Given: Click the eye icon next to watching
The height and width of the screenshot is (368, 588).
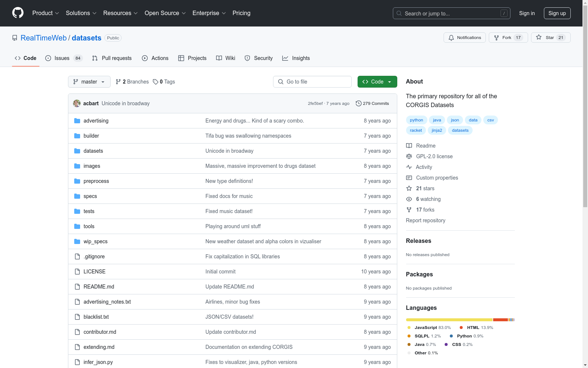Looking at the screenshot, I should click(409, 199).
